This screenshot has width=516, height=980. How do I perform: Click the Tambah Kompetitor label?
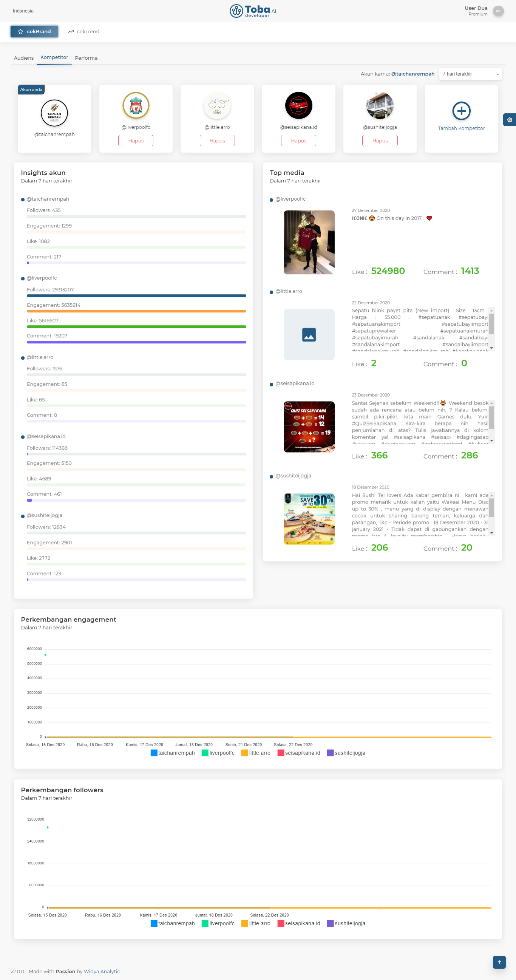pos(461,128)
